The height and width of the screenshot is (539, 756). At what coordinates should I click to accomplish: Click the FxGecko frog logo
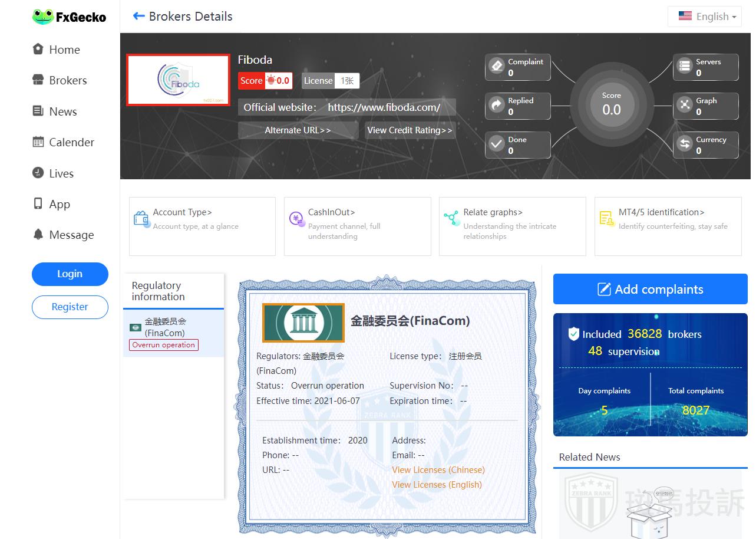click(x=43, y=17)
